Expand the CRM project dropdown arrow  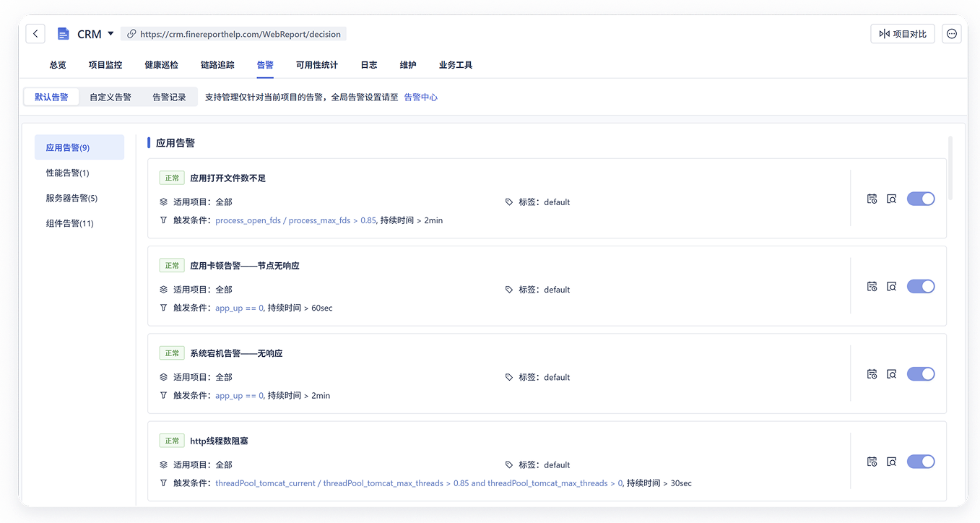pos(110,34)
